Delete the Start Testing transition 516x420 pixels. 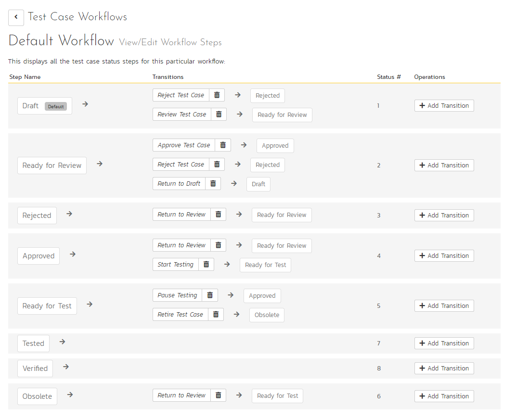206,265
